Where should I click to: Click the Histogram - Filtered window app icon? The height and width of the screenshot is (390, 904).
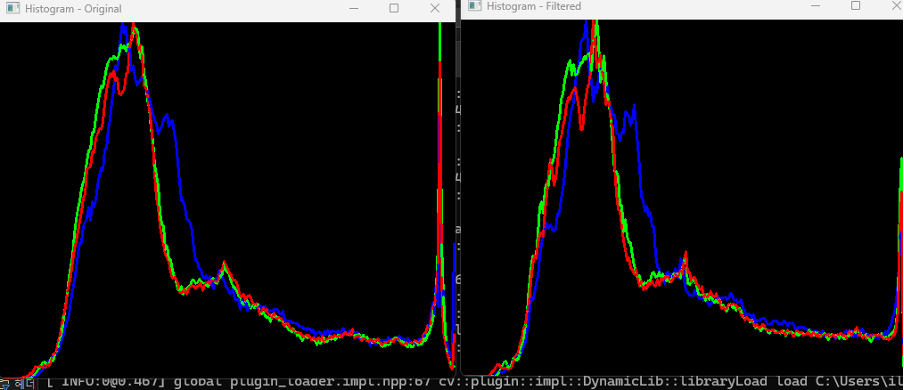474,6
